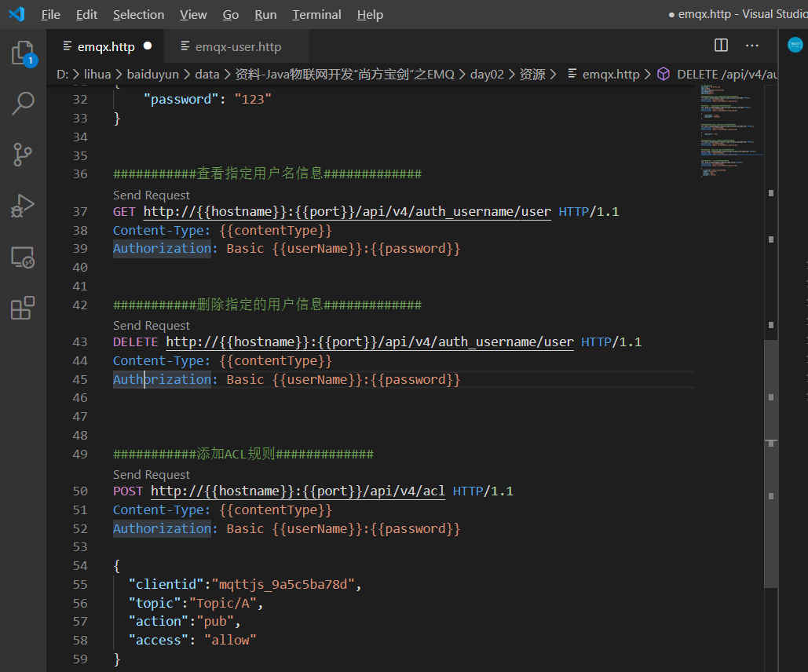808x672 pixels.
Task: Click the code minimap overview
Action: coord(731,131)
